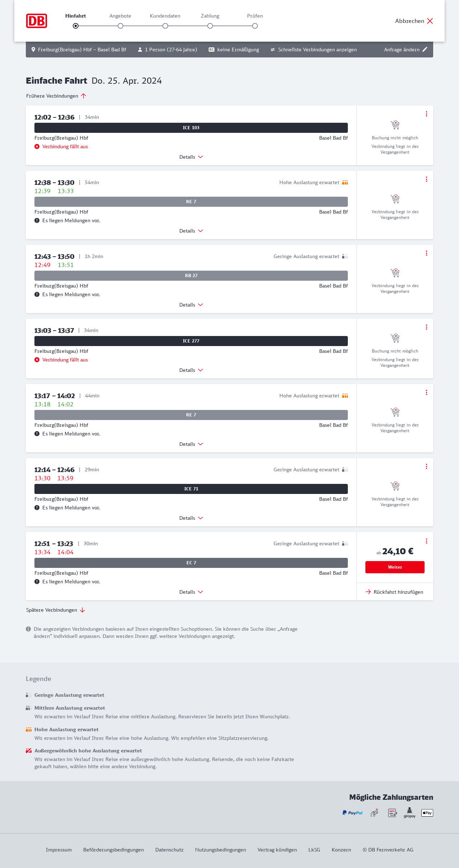
Task: Click the Abbrechen close icon
Action: 430,21
